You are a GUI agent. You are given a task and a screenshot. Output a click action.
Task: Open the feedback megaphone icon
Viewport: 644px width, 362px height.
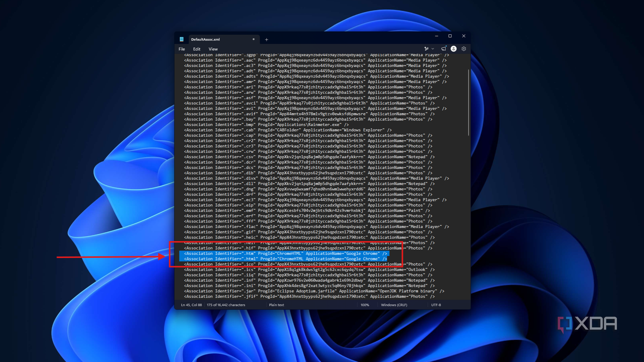point(444,49)
